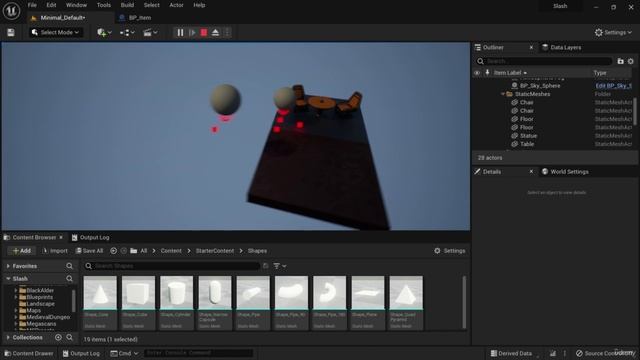
Task: Stop the play session red button
Action: click(204, 33)
